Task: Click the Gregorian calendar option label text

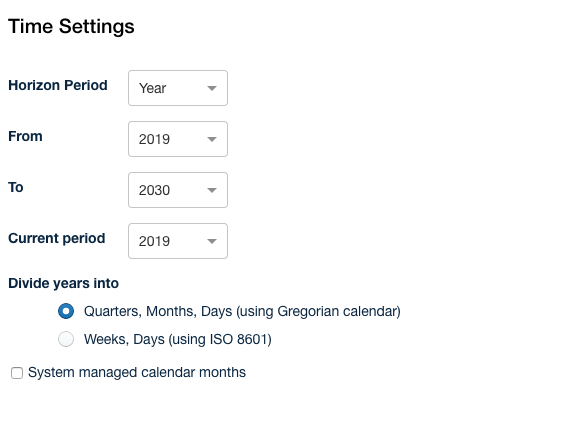Action: click(242, 311)
